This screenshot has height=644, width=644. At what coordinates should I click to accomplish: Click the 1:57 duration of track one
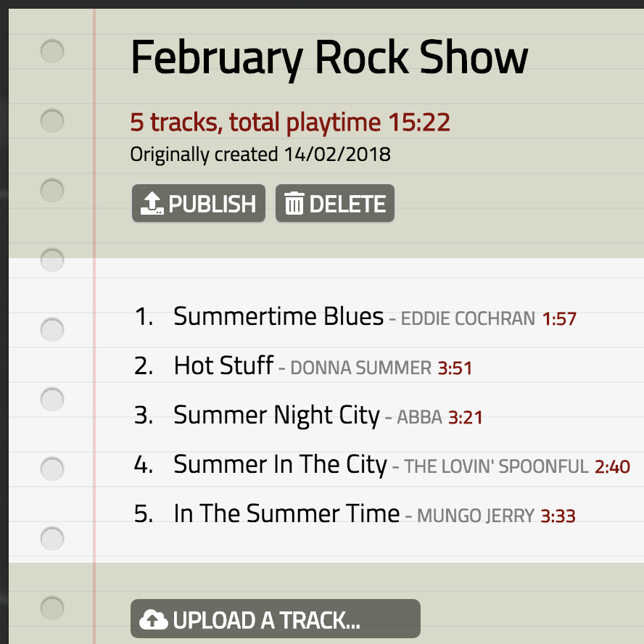point(559,318)
